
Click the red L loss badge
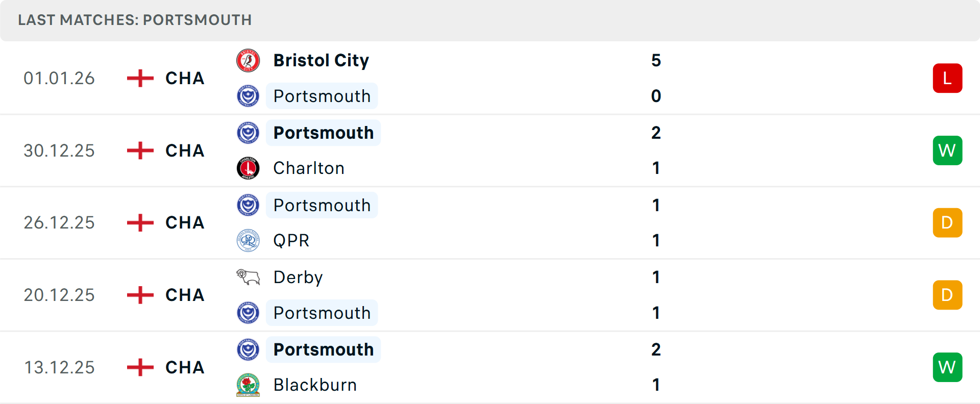pos(947,78)
